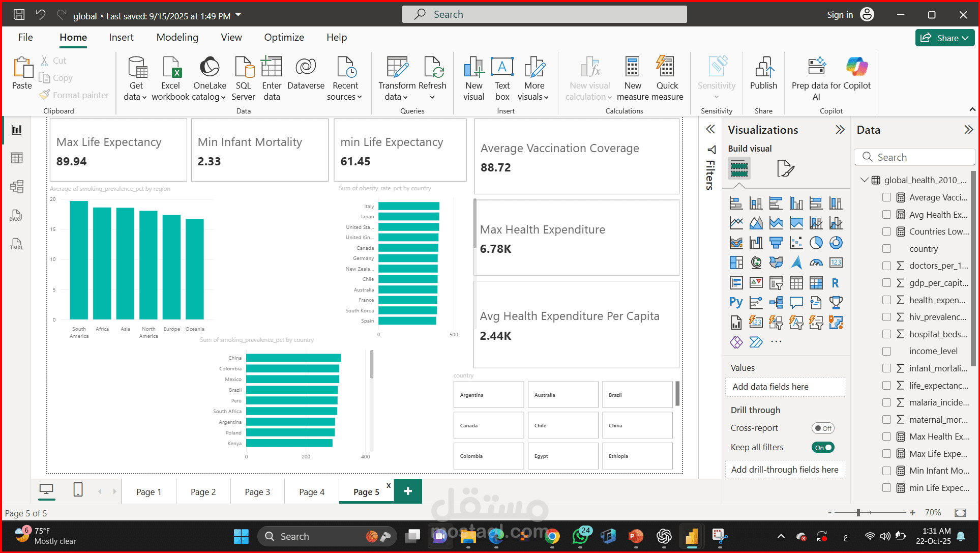This screenshot has width=980, height=553.
Task: Toggle Cross-report drill through switch
Action: coord(822,428)
